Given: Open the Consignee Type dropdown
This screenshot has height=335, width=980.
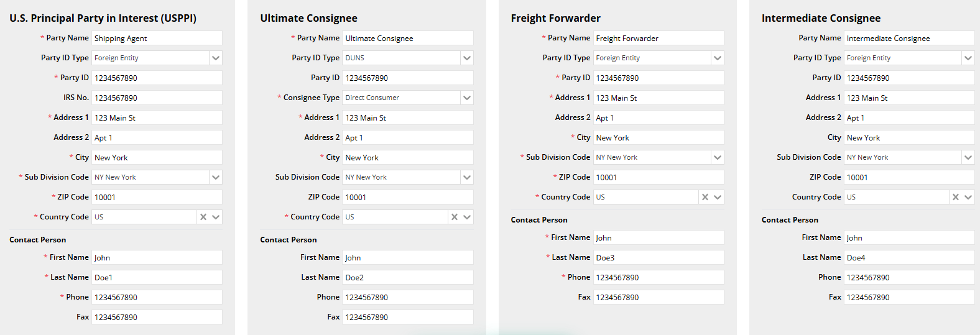Looking at the screenshot, I should pyautogui.click(x=467, y=98).
